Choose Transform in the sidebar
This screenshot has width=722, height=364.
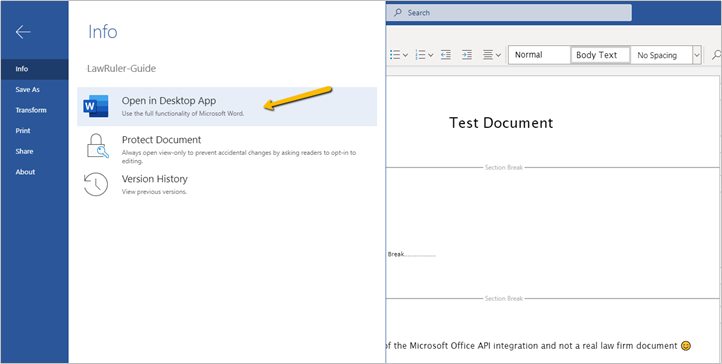tap(35, 110)
